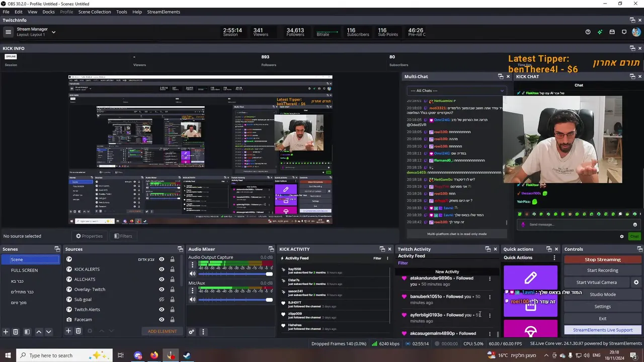Open the KICK Activity Feed Filter
The image size is (644, 362).
377,258
